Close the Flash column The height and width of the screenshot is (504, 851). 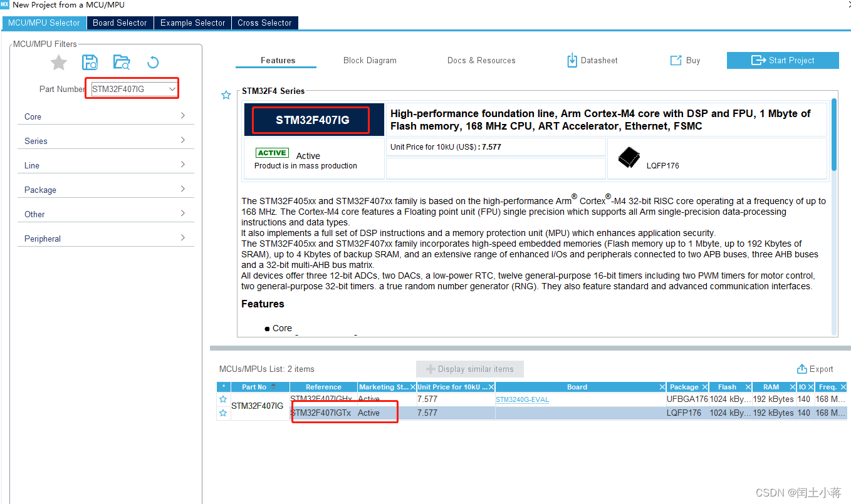(x=749, y=387)
